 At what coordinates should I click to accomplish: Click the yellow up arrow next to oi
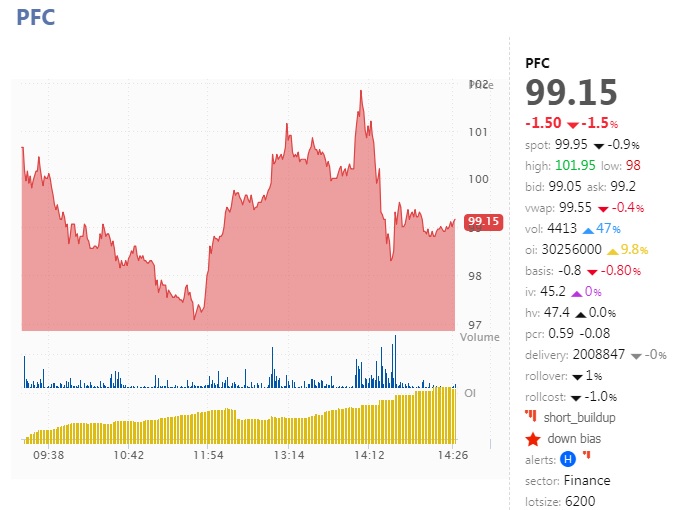point(612,250)
